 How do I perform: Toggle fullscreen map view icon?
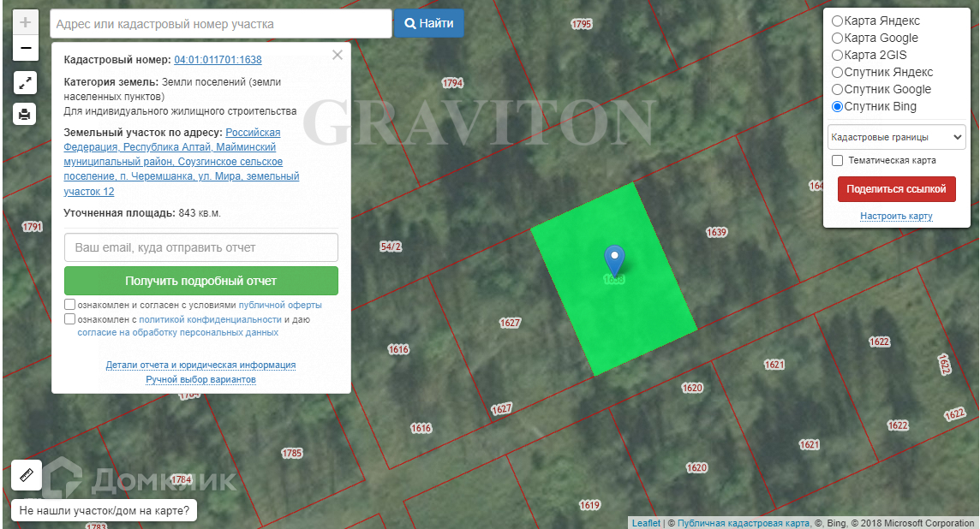pos(25,82)
